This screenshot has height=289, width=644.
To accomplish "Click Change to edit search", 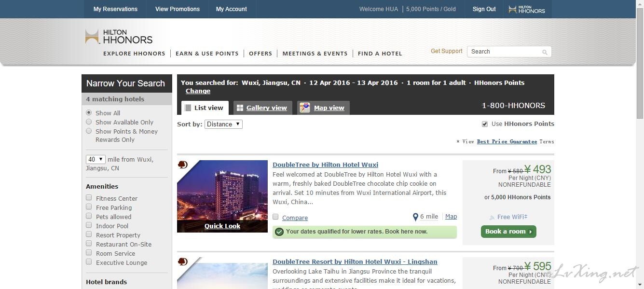I will click(x=198, y=91).
